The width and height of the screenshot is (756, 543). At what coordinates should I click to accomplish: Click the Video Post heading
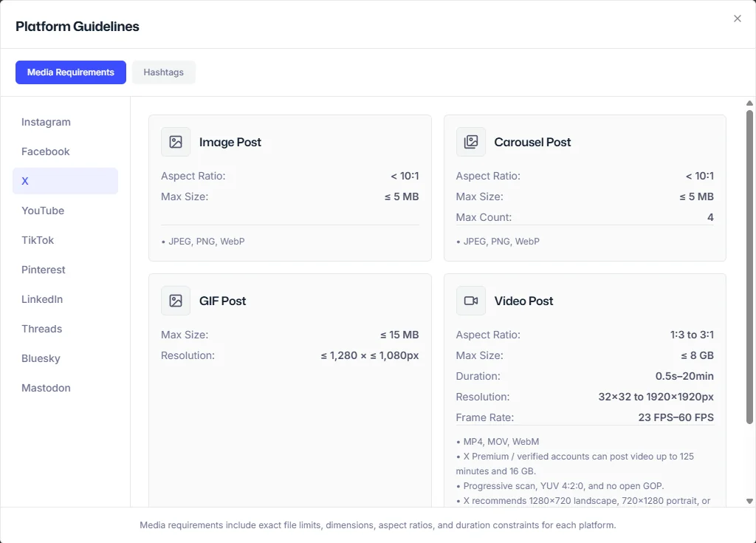coord(523,301)
